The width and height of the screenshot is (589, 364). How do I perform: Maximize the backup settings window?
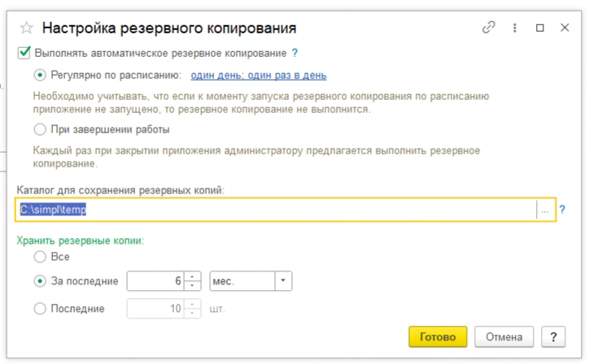(540, 28)
